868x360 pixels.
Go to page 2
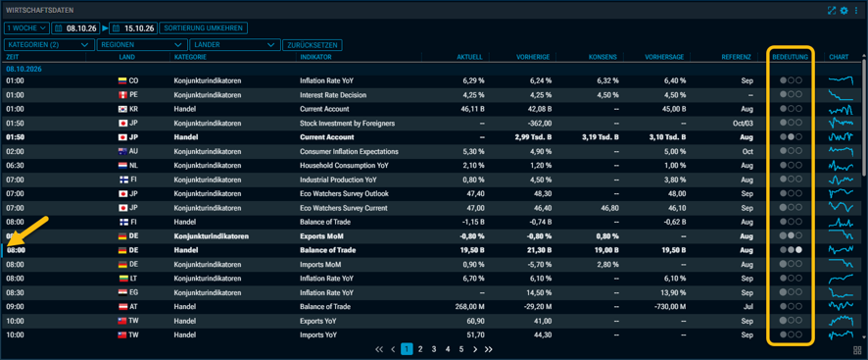tap(420, 349)
